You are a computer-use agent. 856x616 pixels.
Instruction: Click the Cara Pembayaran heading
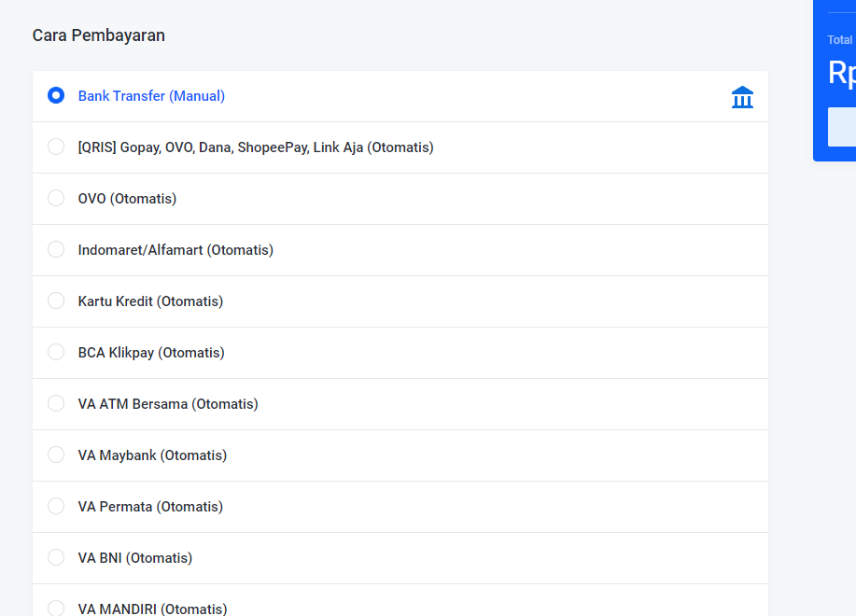pos(99,35)
